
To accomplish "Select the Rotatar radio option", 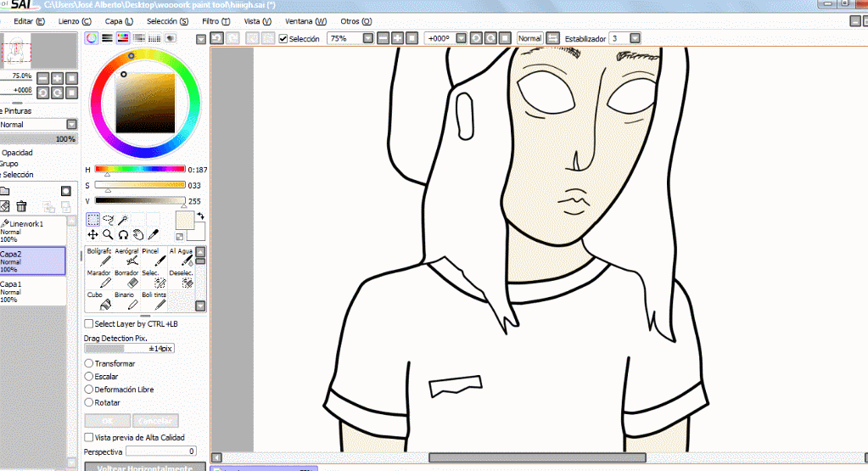I will [88, 403].
